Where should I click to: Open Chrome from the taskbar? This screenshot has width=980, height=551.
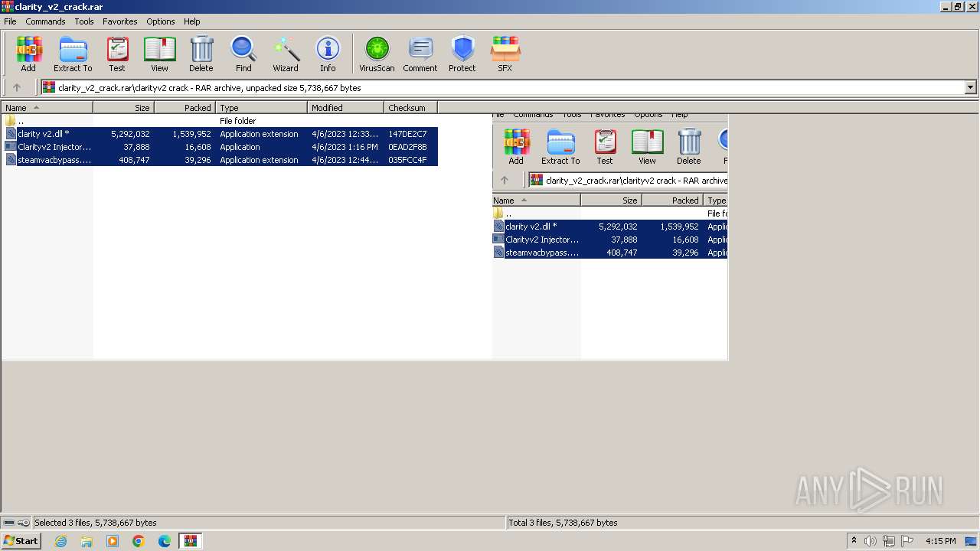coord(139,541)
